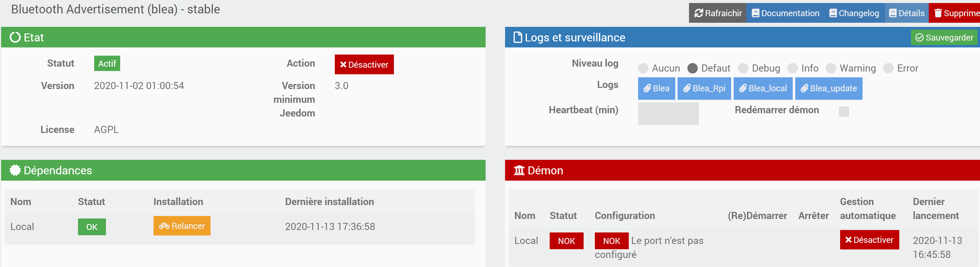Relaunch dependencies installation with Relancer

click(182, 226)
